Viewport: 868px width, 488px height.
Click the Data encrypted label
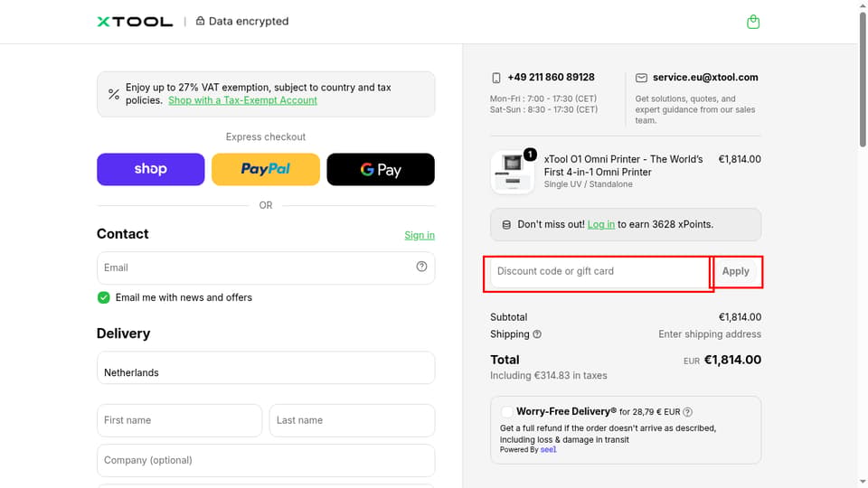click(x=249, y=21)
